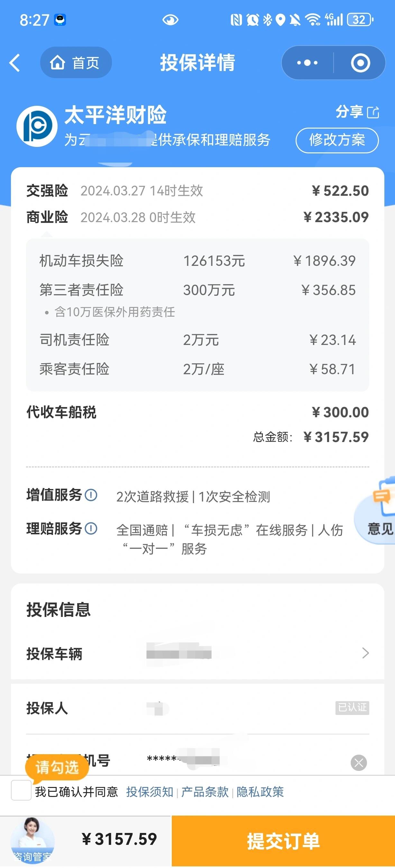Tap the 投保人 row
395x868 pixels.
tap(197, 708)
